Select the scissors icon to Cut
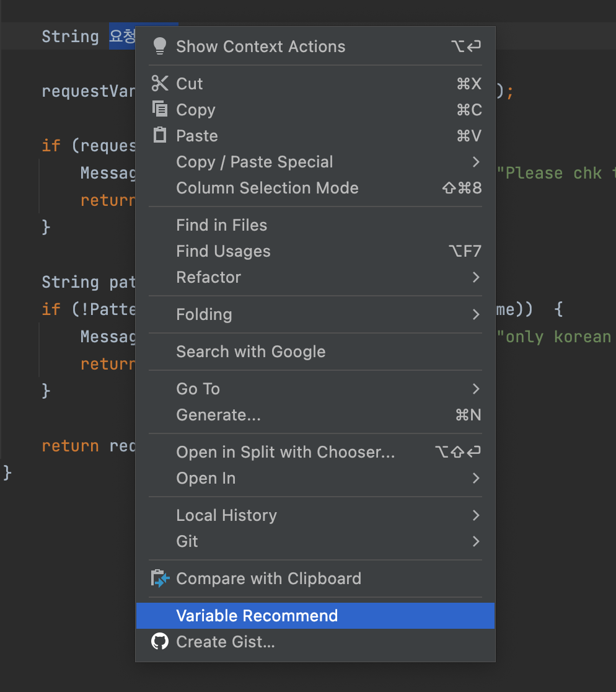This screenshot has height=692, width=616. [x=159, y=83]
